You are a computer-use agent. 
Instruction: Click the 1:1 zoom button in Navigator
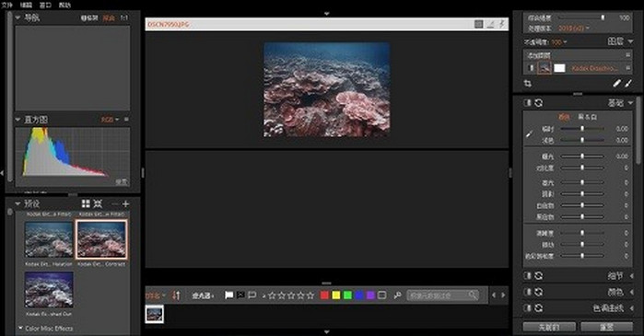tap(124, 18)
